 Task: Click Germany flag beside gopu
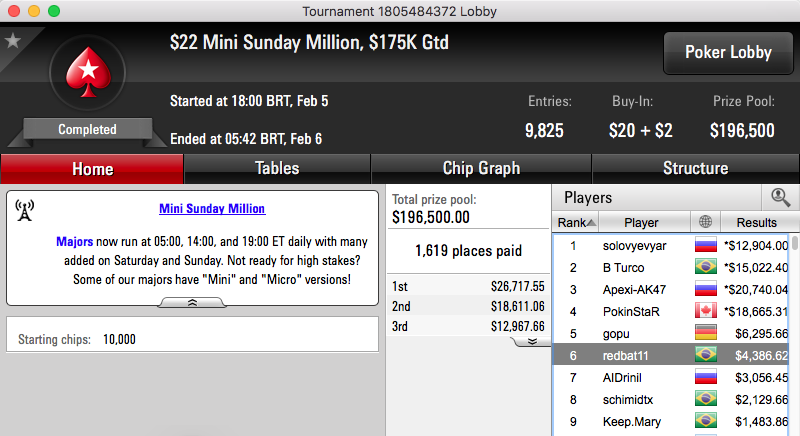click(x=706, y=332)
